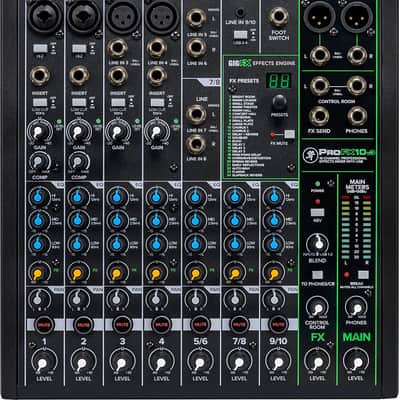Mute channel 4 with its MUTE button
The width and height of the screenshot is (400, 400).
(161, 325)
